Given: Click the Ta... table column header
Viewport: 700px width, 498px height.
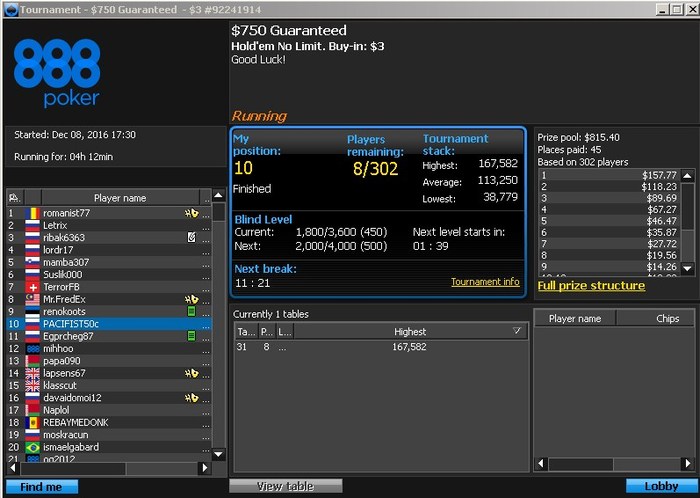Looking at the screenshot, I should (246, 332).
